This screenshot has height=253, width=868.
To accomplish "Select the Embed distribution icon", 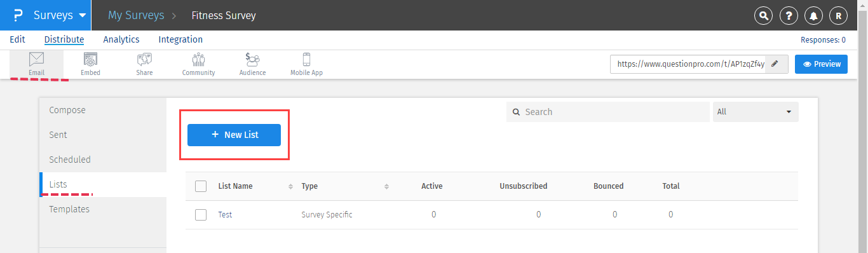I will click(x=90, y=64).
